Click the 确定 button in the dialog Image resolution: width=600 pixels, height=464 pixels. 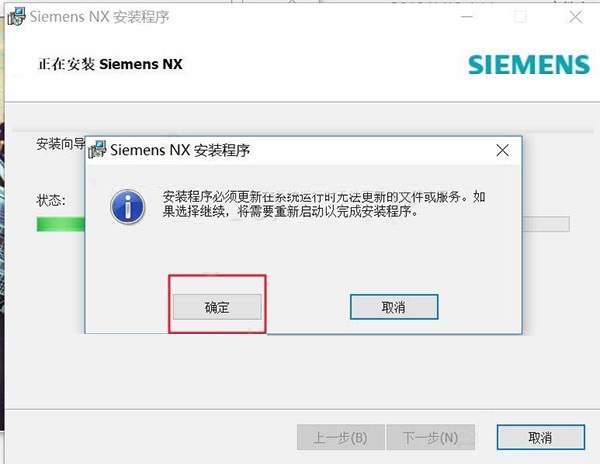[x=217, y=307]
